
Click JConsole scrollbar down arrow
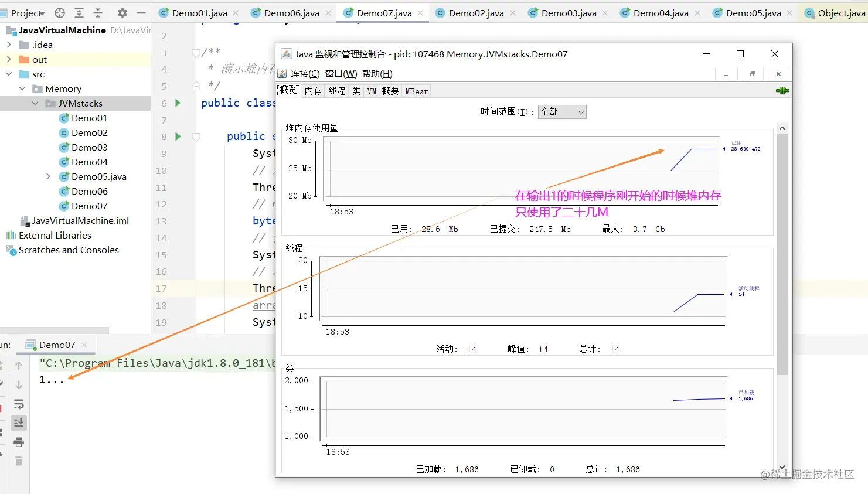782,467
